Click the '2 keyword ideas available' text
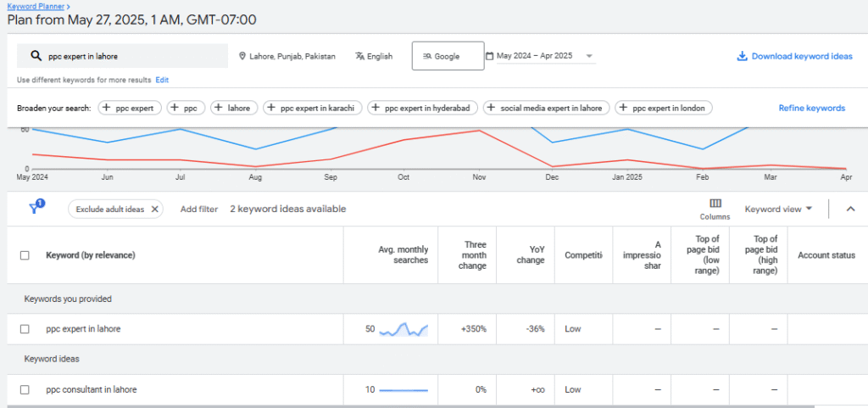This screenshot has height=408, width=868. pyautogui.click(x=288, y=209)
